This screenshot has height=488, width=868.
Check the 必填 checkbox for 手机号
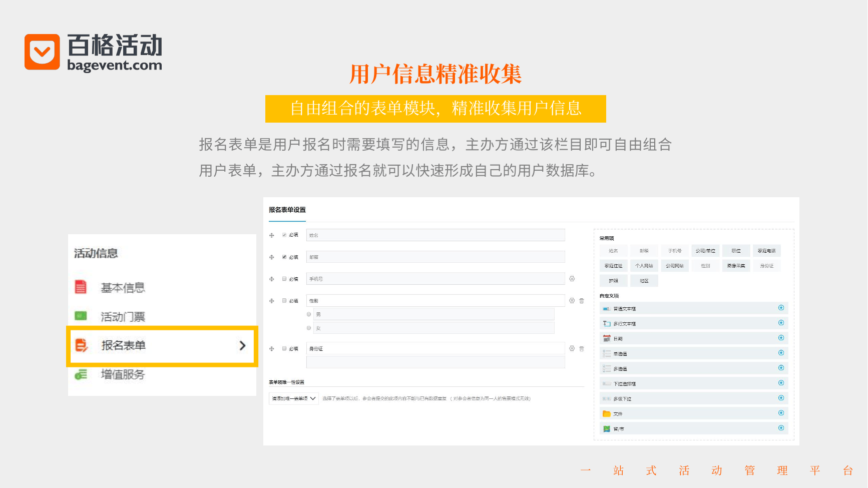[x=284, y=279]
